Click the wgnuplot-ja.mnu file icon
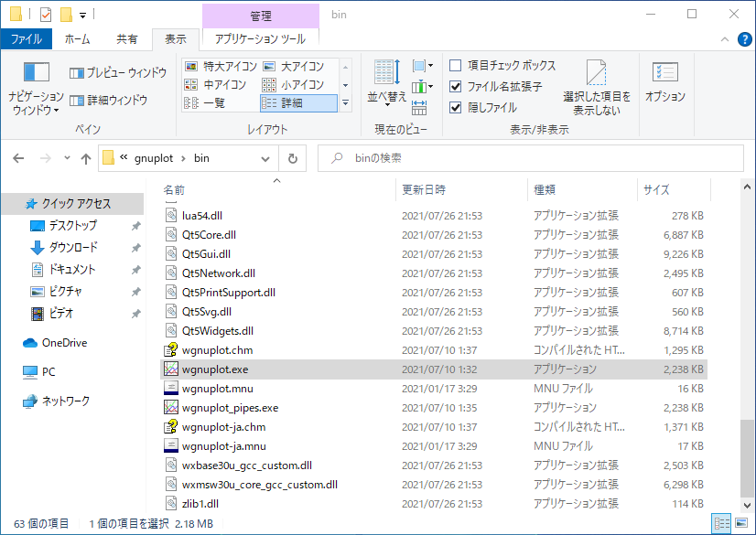756x535 pixels. [x=171, y=446]
